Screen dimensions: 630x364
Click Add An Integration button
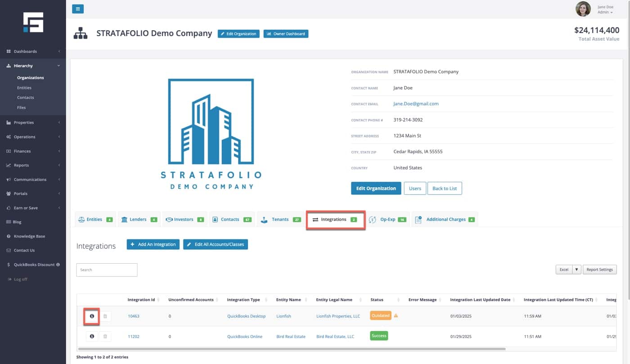tap(153, 244)
